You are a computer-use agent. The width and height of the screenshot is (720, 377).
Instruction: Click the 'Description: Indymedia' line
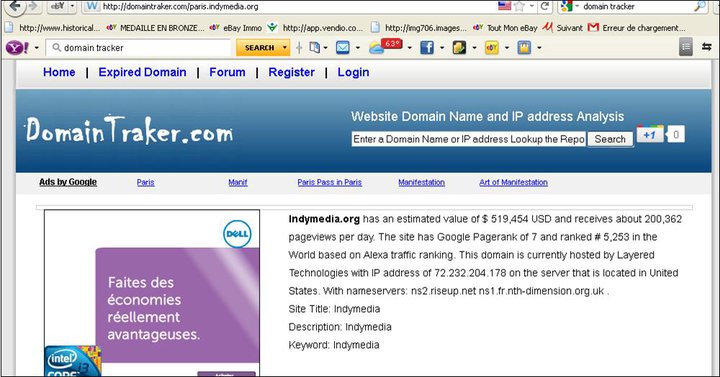(340, 327)
